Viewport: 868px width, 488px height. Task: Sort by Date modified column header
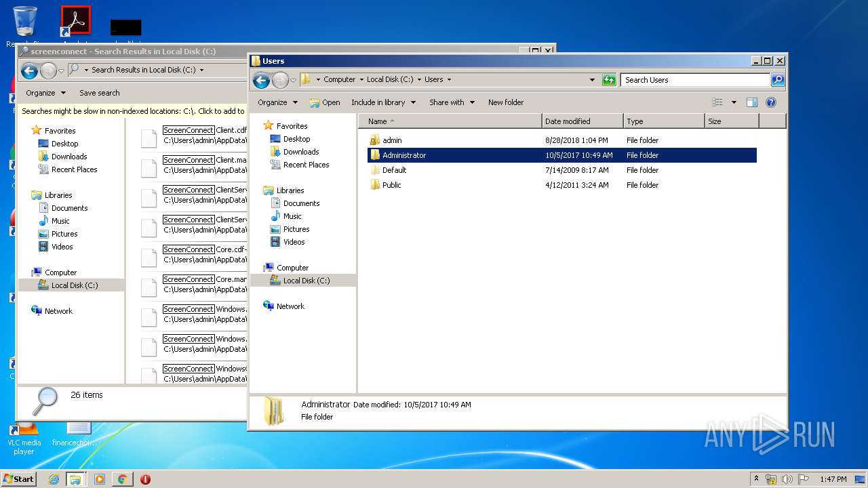583,121
